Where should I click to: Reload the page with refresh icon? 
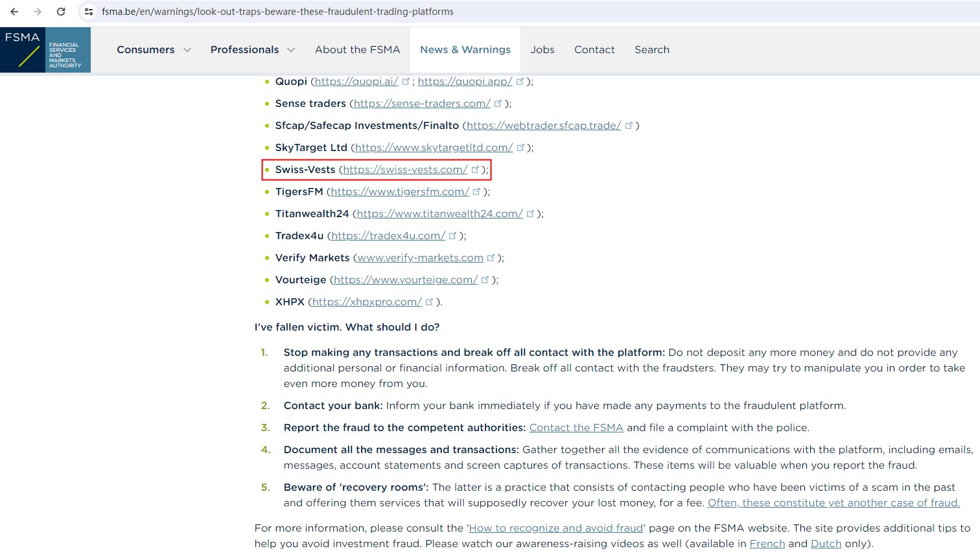pos(61,12)
